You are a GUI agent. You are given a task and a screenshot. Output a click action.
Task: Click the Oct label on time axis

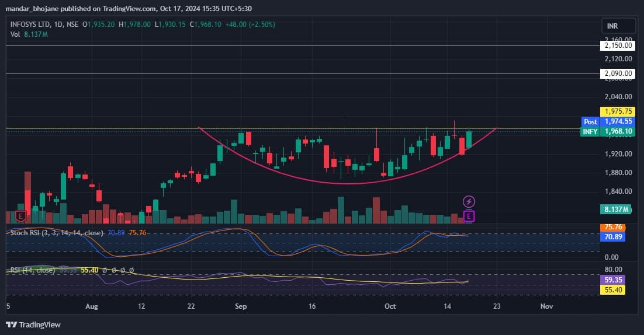[390, 306]
